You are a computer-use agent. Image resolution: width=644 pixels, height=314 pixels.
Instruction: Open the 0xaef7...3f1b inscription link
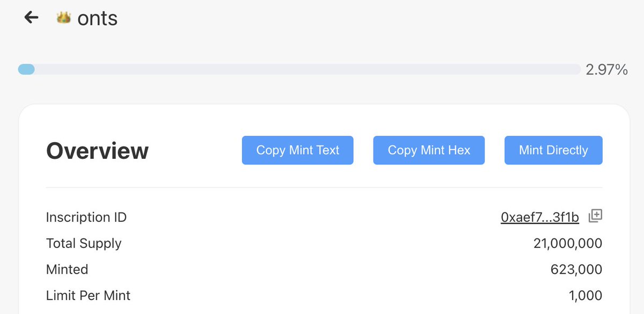[540, 217]
